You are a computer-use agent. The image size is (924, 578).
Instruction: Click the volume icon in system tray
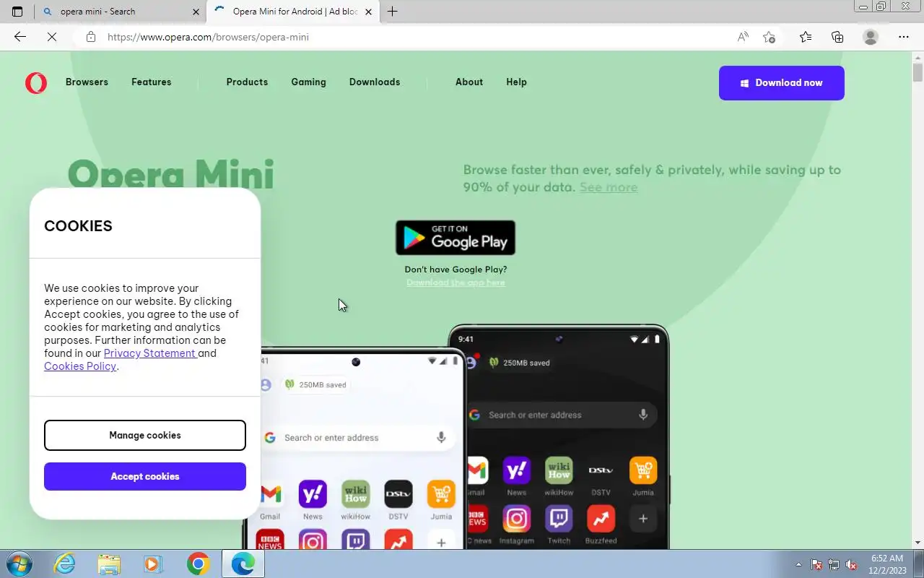852,564
